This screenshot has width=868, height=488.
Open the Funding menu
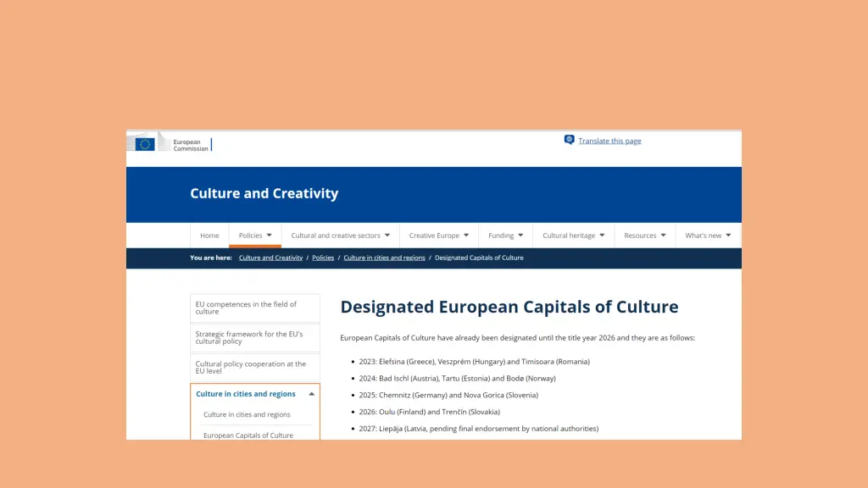tap(501, 236)
